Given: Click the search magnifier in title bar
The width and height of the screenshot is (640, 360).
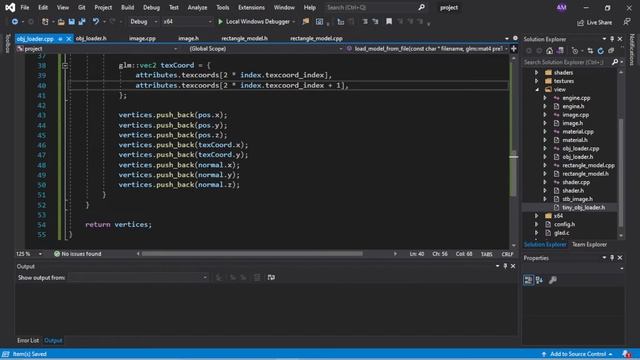Looking at the screenshot, I should [421, 7].
